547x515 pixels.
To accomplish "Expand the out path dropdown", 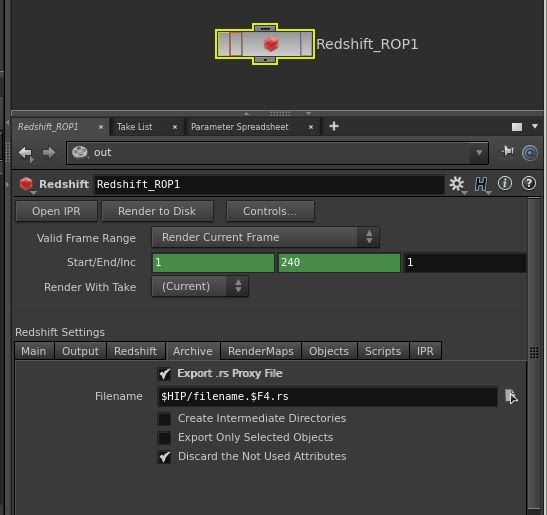I will [479, 152].
